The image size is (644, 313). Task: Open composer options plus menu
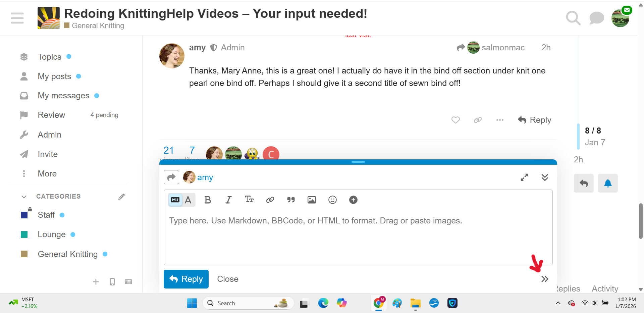point(353,200)
